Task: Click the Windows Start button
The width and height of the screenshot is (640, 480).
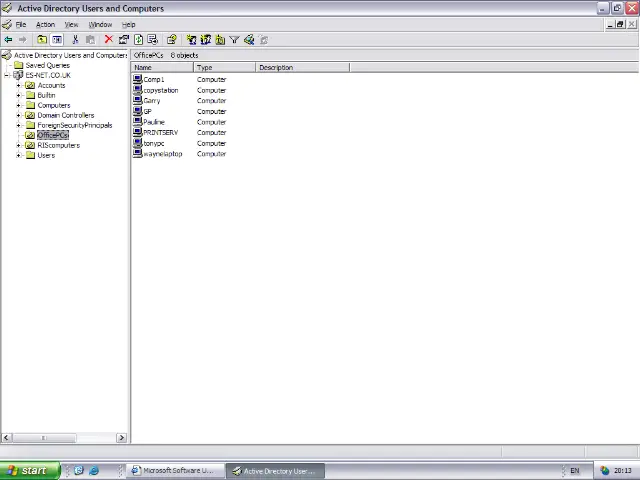Action: 30,471
